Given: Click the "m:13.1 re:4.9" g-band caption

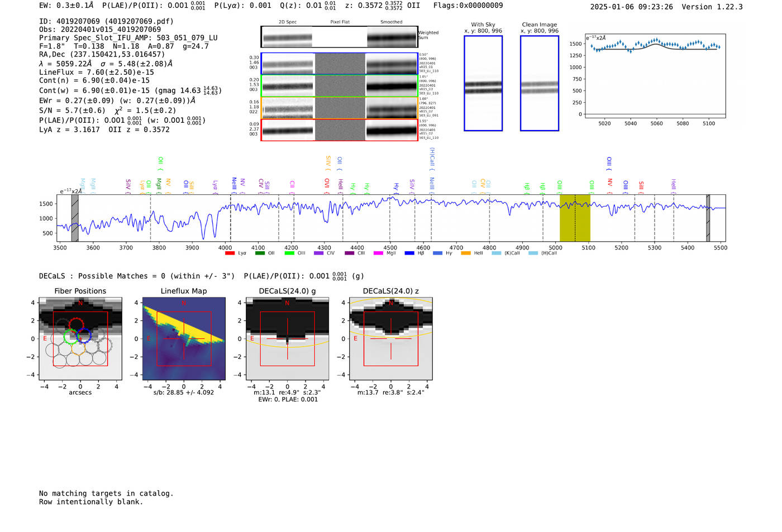Looking at the screenshot, I should click(x=287, y=392).
